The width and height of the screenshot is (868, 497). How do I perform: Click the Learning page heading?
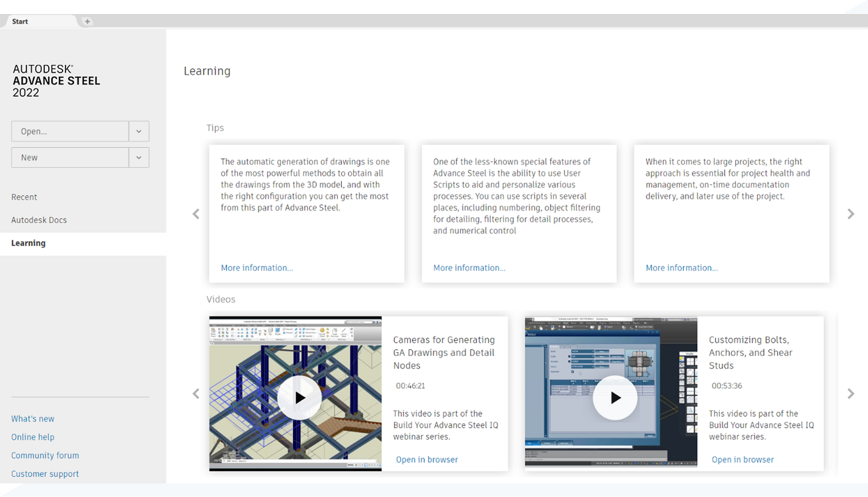[x=207, y=71]
